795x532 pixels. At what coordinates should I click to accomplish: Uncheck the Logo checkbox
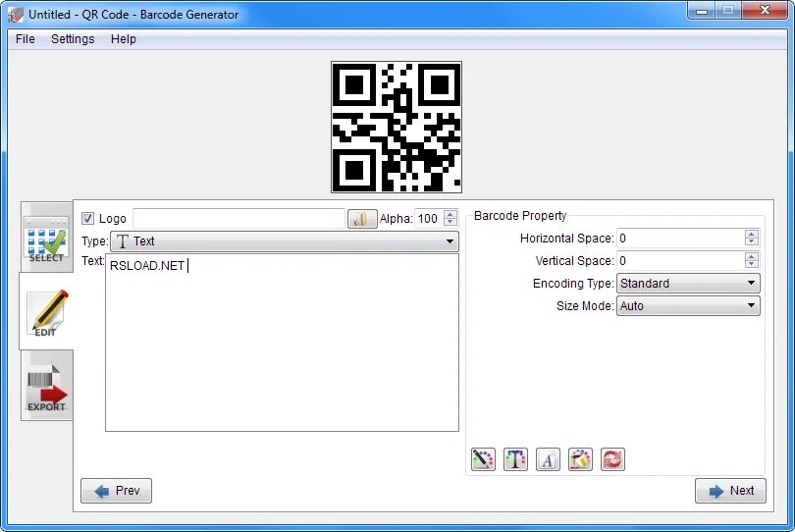coord(87,219)
